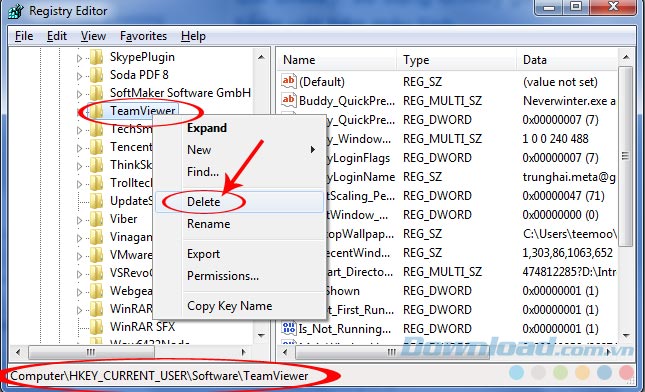
Task: Click the Soda PDF 8 folder icon
Action: (x=96, y=75)
